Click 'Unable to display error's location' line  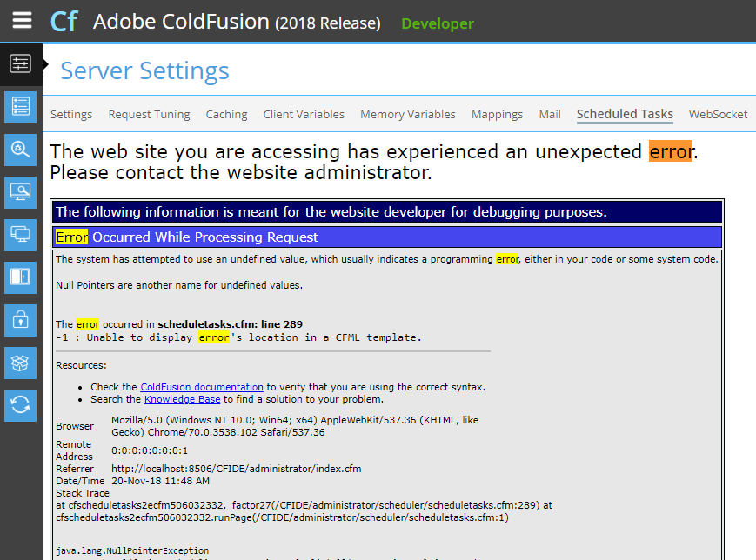[238, 337]
